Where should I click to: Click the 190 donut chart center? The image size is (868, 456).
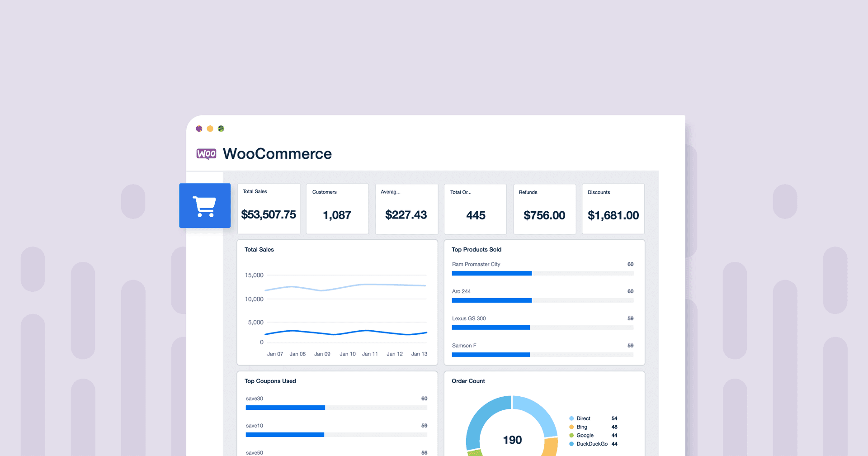[x=512, y=440]
